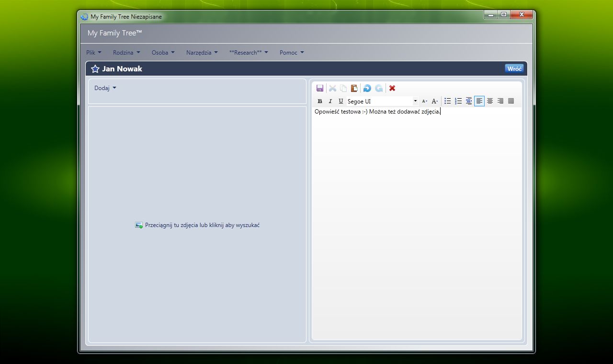
Task: Insert a numbered list
Action: [x=458, y=101]
